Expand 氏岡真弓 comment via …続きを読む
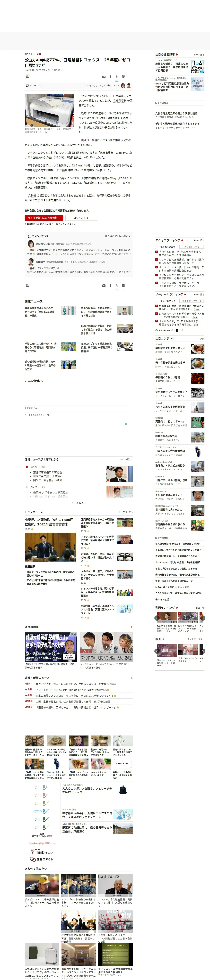The height and width of the screenshot is (980, 210). [124, 272]
